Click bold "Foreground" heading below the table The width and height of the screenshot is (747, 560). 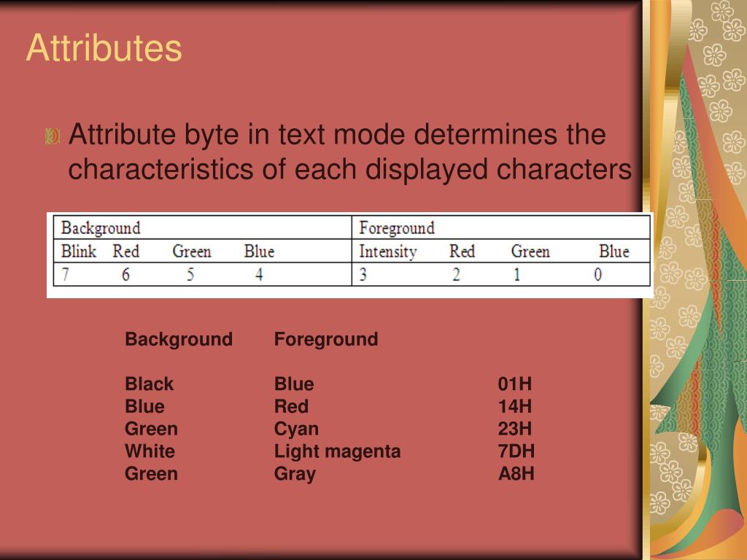326,339
